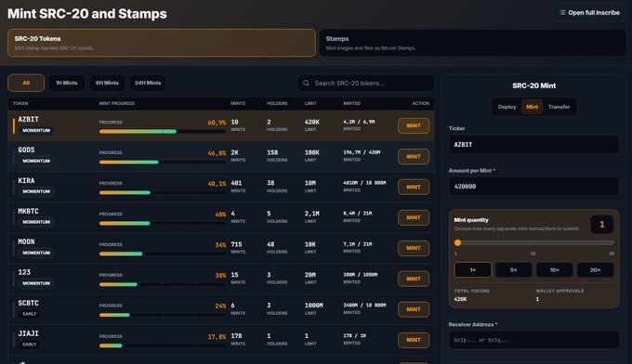This screenshot has width=632, height=364.
Task: Click MOMENTUM badge under AZBIT
Action: click(36, 130)
